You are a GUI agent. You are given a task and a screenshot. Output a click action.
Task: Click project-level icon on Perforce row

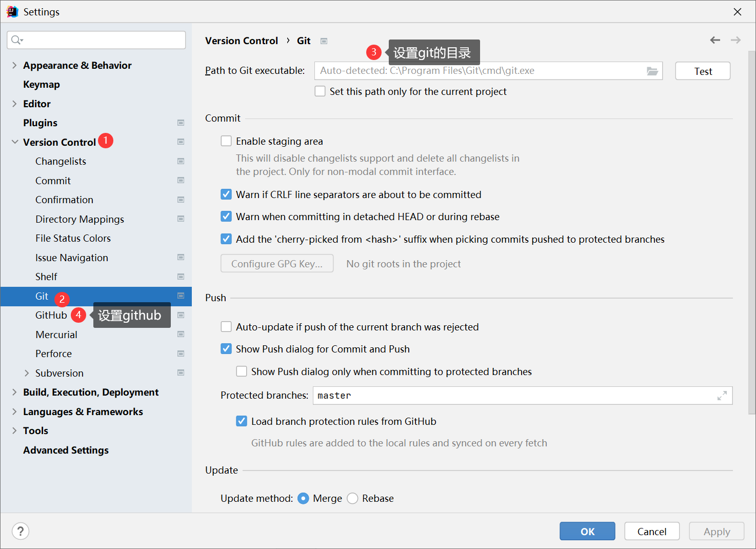[x=181, y=354]
